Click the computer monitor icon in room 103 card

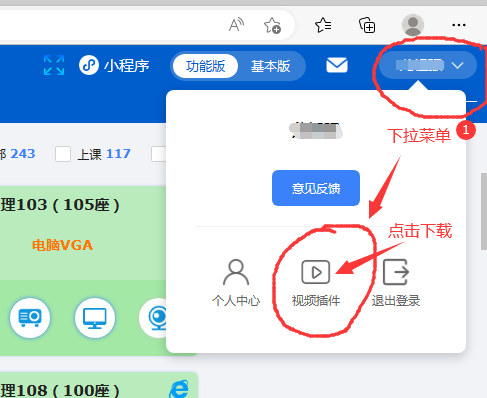coord(95,318)
